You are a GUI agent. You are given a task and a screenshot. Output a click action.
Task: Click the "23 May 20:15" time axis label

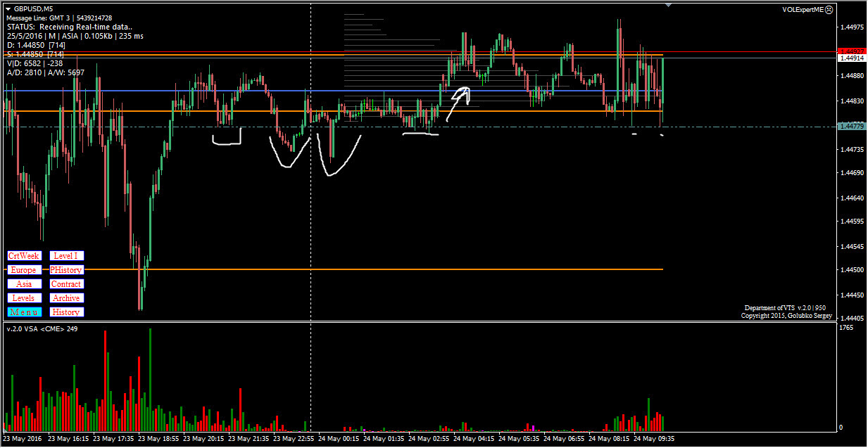pyautogui.click(x=203, y=439)
